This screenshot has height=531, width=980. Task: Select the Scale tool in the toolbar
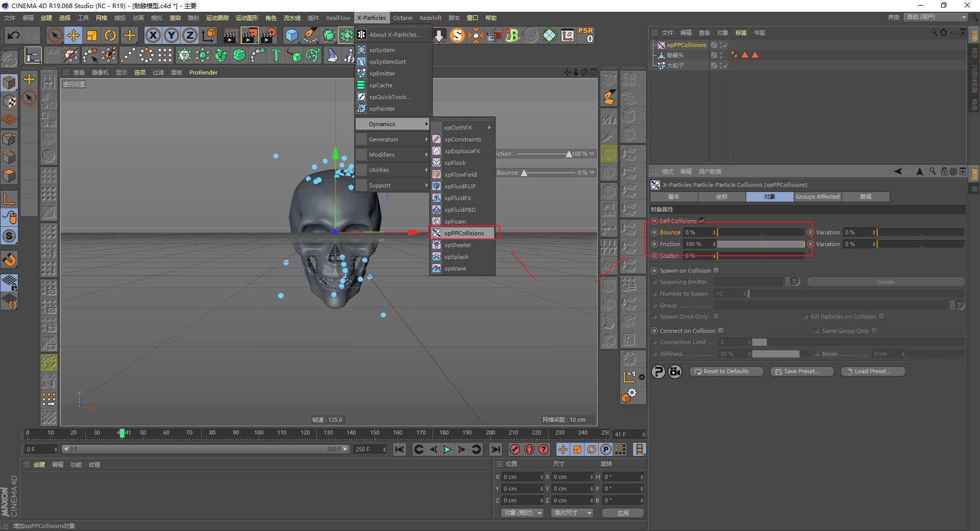point(92,35)
